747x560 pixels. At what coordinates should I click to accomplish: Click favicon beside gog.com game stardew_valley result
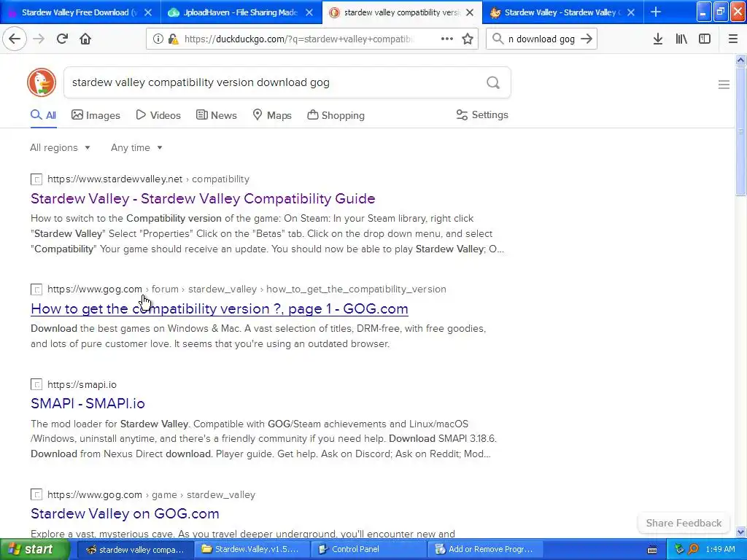coord(36,495)
